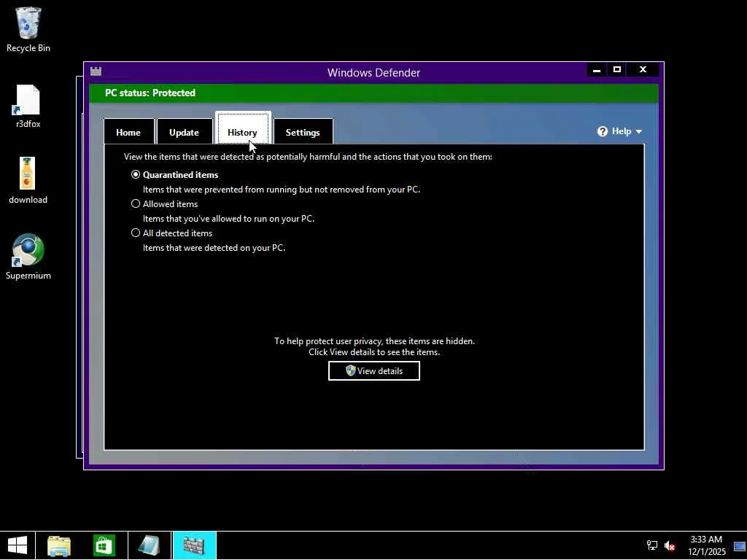Open the notepad-like taskbar app icon
Image resolution: width=747 pixels, height=560 pixels.
pos(149,545)
